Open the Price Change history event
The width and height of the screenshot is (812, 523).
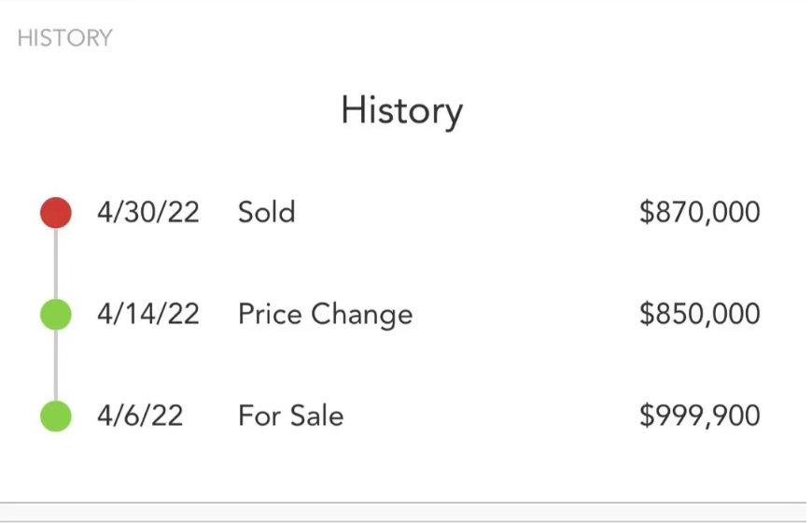tap(325, 315)
